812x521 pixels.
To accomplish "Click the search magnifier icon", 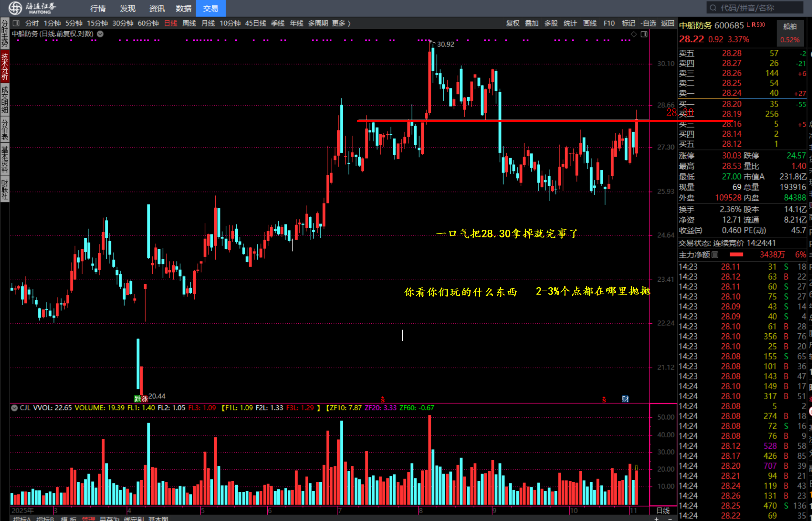I will coord(713,8).
